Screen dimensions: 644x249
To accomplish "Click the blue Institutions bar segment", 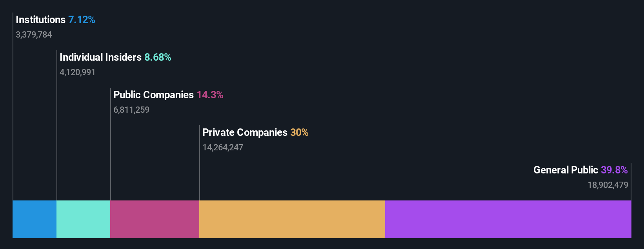I will pyautogui.click(x=35, y=219).
